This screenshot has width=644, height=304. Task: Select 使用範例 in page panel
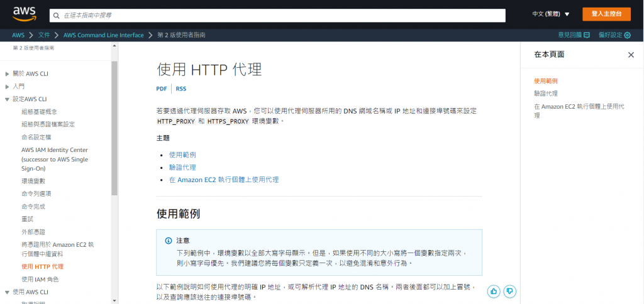pos(546,81)
